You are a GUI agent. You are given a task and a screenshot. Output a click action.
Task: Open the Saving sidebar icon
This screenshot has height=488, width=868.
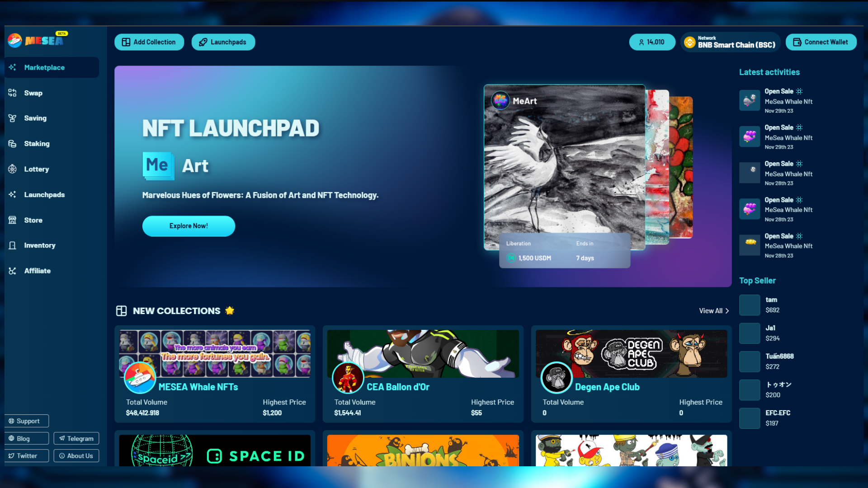point(12,118)
